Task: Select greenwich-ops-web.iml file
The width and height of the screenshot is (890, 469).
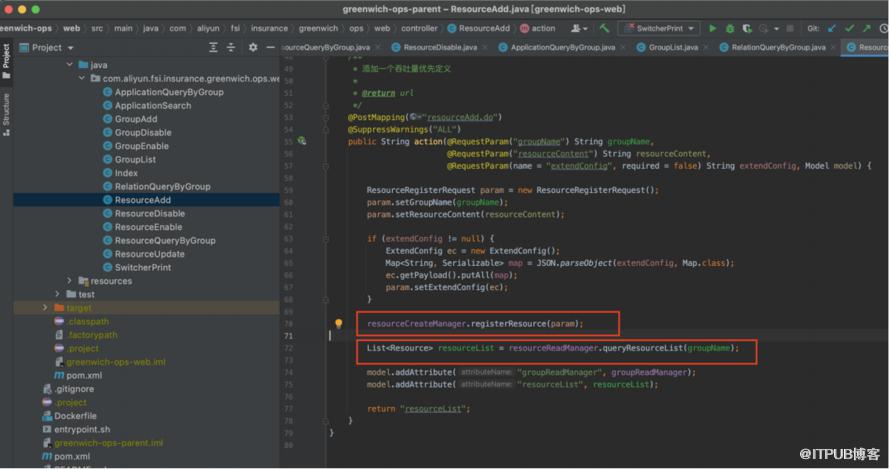Action: 116,362
